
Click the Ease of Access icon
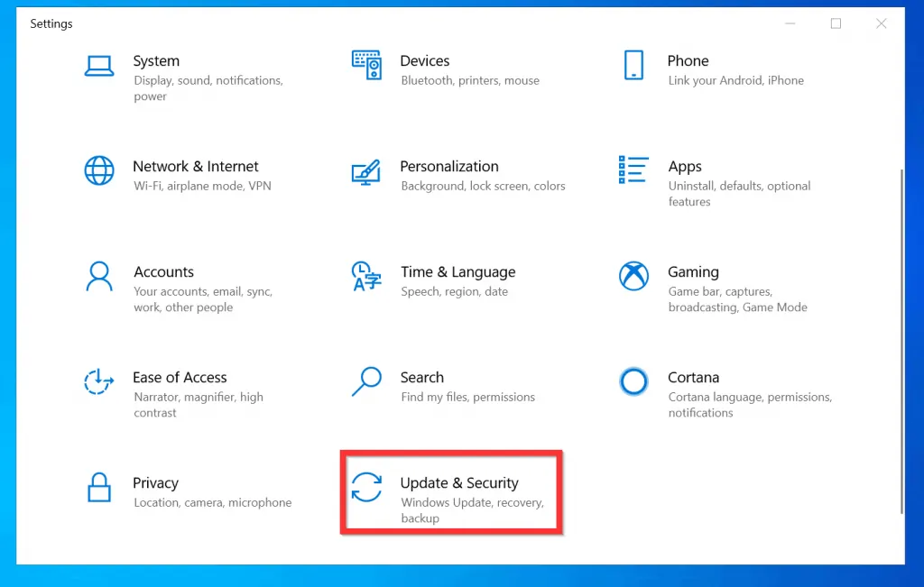click(x=98, y=381)
